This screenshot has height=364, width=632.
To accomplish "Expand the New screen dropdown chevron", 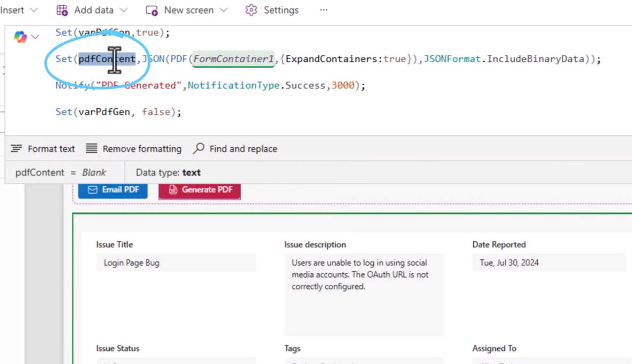I will (x=223, y=10).
